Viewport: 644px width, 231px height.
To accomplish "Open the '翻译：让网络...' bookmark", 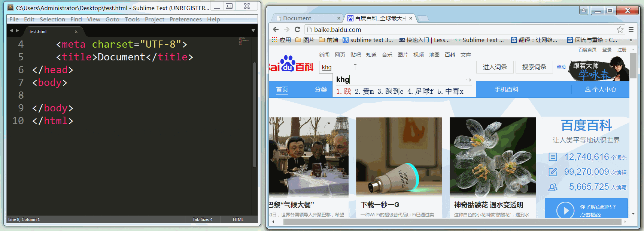I will tap(534, 40).
